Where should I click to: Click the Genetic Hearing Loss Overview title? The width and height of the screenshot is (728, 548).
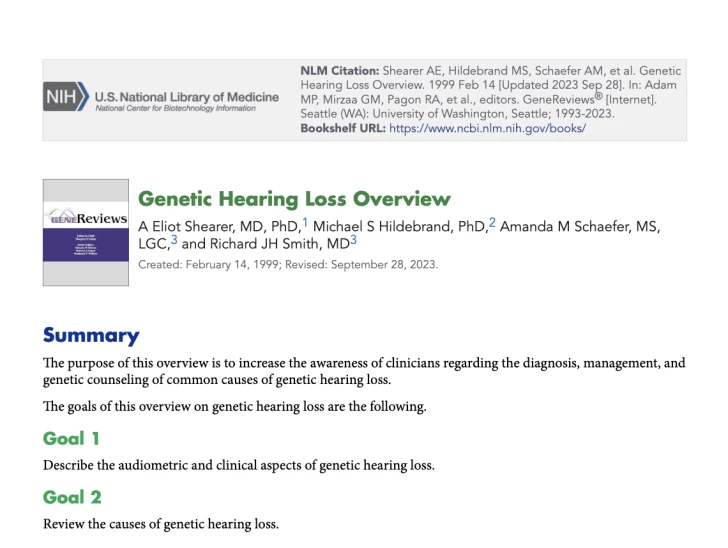[294, 199]
